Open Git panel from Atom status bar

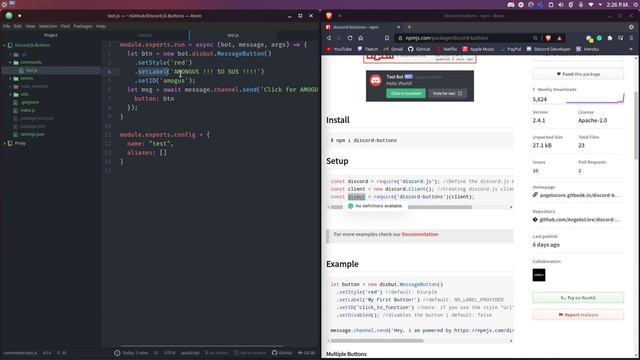306,353
